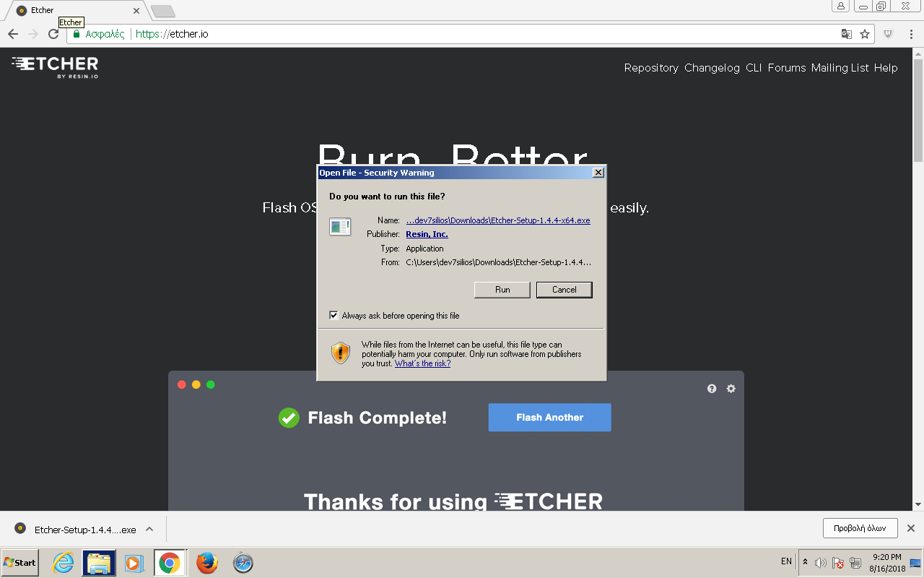The width and height of the screenshot is (924, 578).
Task: Open the Changelog page
Action: (712, 68)
